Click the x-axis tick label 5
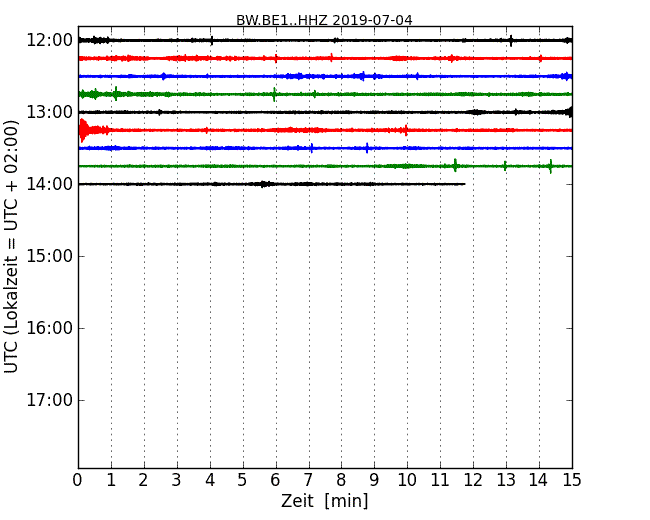 [243, 480]
